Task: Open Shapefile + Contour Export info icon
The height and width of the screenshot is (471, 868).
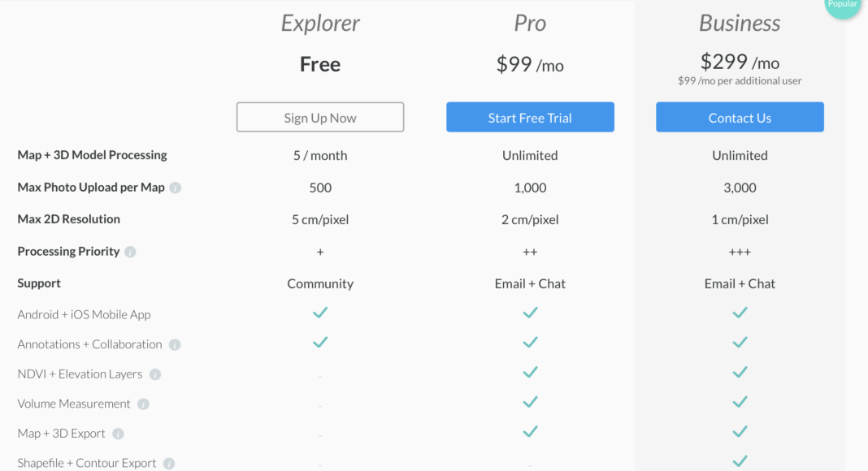Action: (x=169, y=464)
